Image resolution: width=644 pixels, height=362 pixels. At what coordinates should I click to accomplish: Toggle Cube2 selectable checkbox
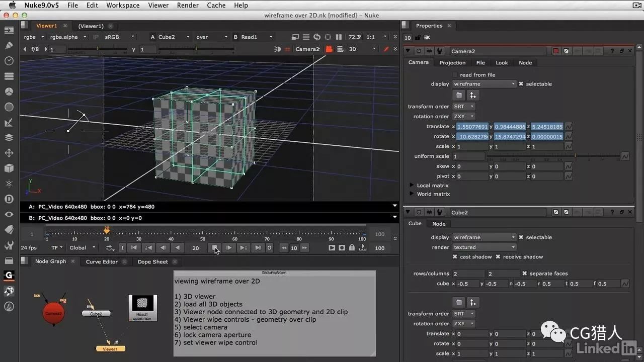[521, 237]
